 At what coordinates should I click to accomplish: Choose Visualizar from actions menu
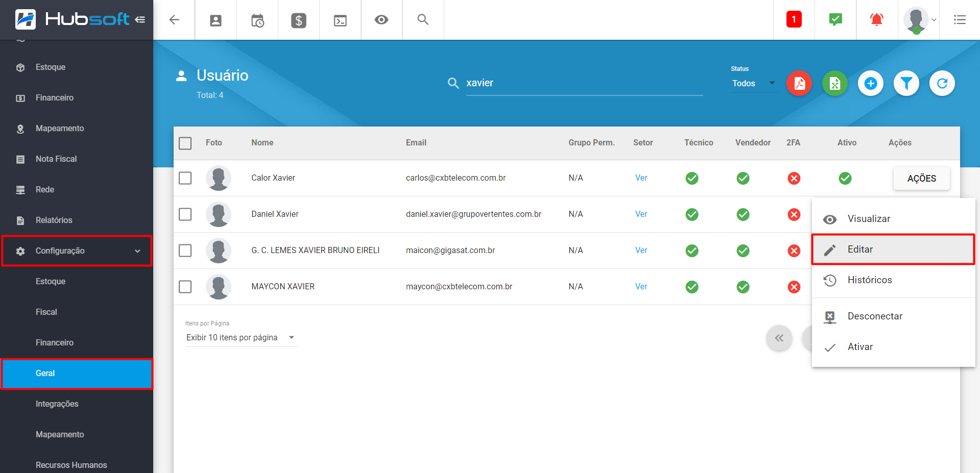point(893,219)
